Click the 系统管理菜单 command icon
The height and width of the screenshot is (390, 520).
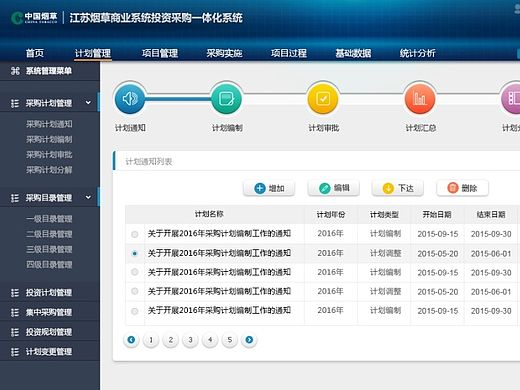tap(15, 71)
